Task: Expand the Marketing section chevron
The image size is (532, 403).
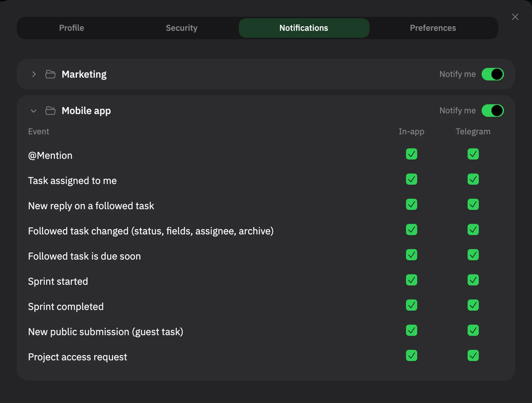Action: 34,74
